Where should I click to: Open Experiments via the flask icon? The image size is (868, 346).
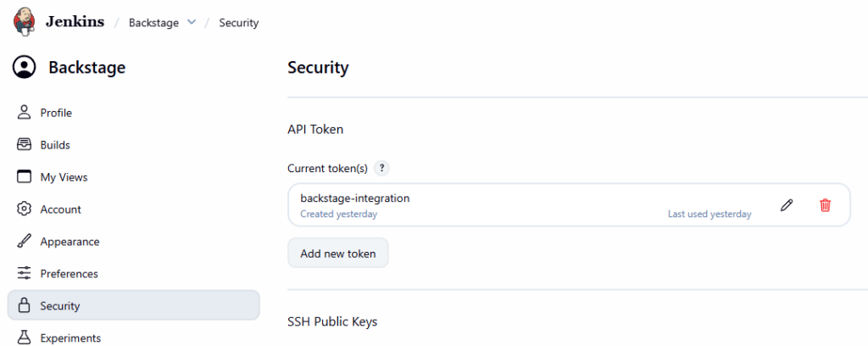[x=24, y=338]
